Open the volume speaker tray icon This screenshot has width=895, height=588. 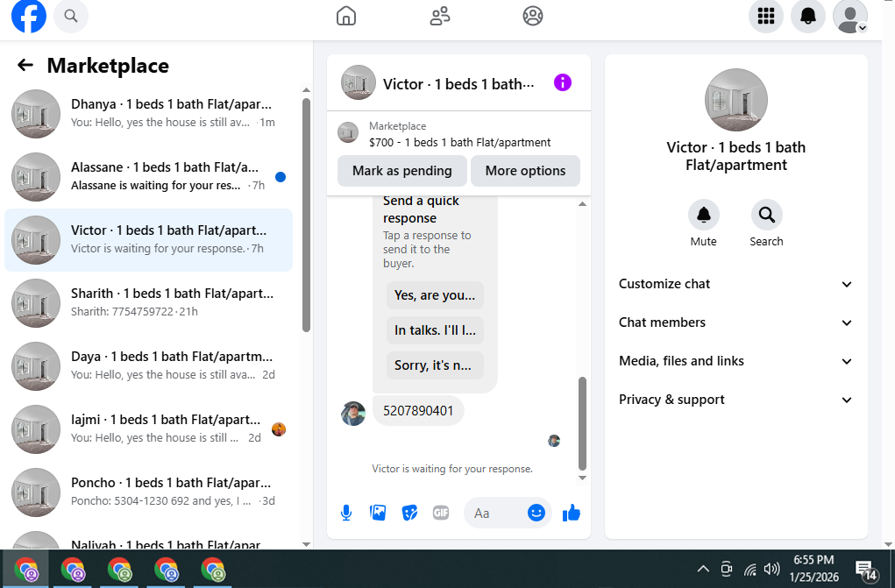point(771,569)
